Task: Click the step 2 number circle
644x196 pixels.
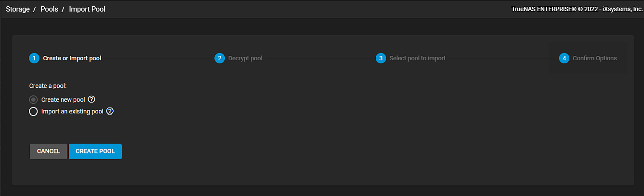Action: click(219, 58)
